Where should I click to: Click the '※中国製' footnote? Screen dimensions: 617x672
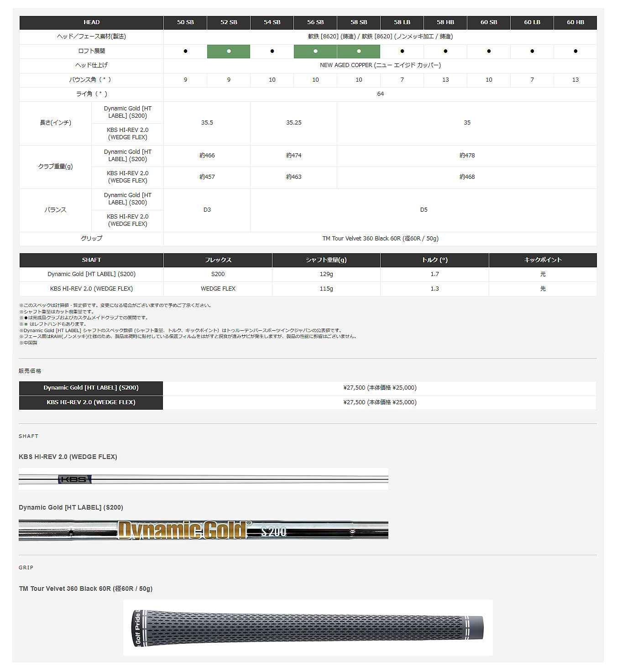click(28, 343)
